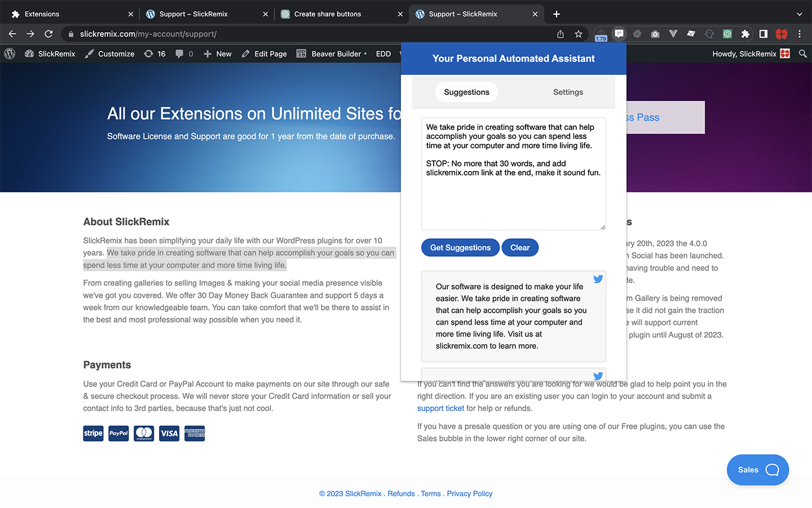812x508 pixels.
Task: Open the support ticket link
Action: (x=440, y=408)
